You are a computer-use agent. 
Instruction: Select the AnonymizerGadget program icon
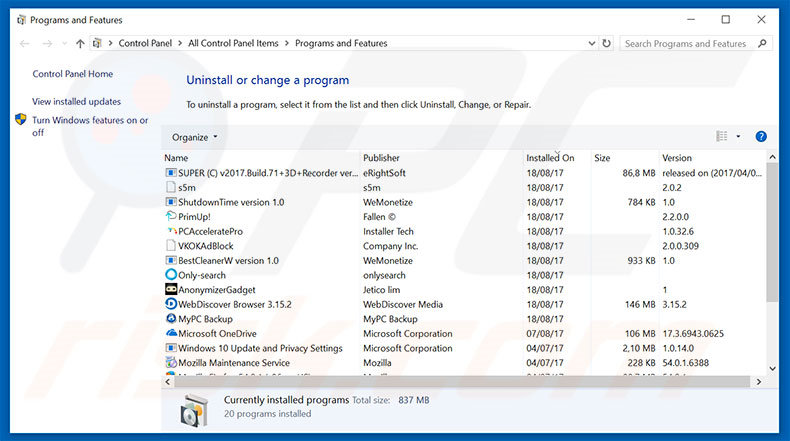click(x=171, y=289)
